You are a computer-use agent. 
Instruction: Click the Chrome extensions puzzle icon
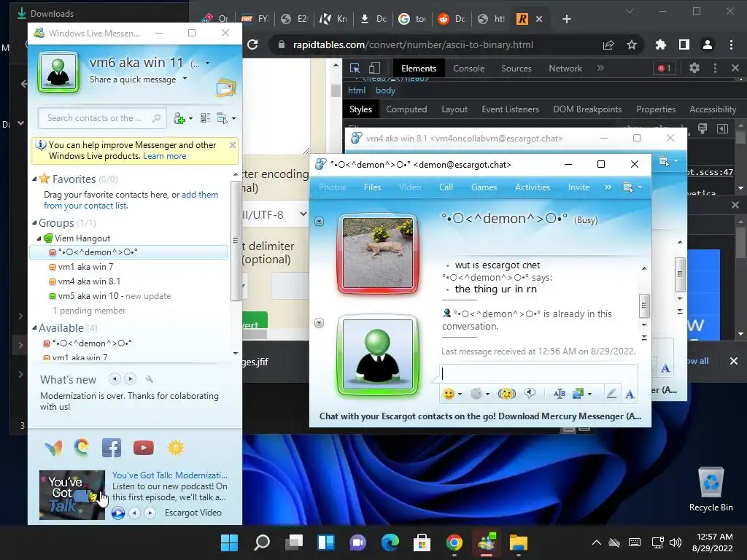(660, 44)
